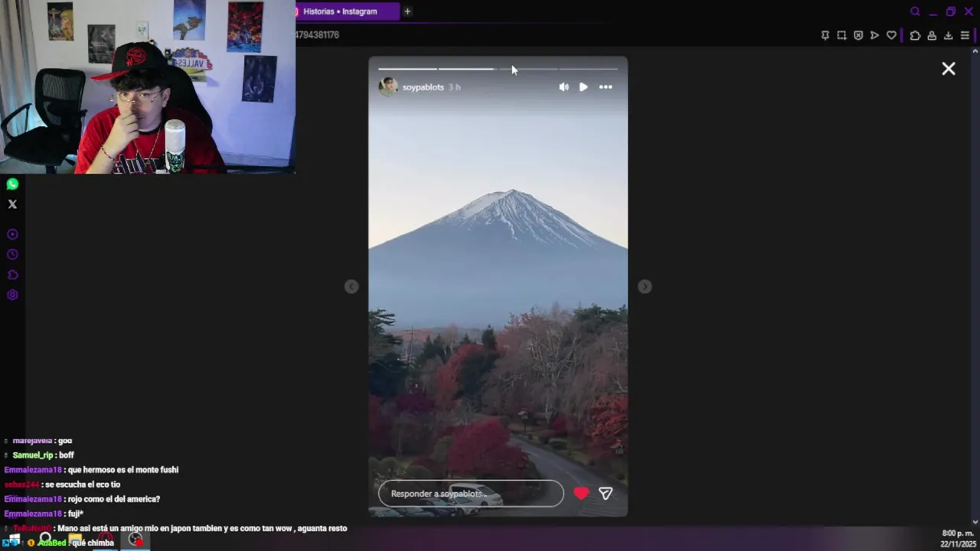Share the story via paper plane icon
980x551 pixels.
click(x=606, y=494)
